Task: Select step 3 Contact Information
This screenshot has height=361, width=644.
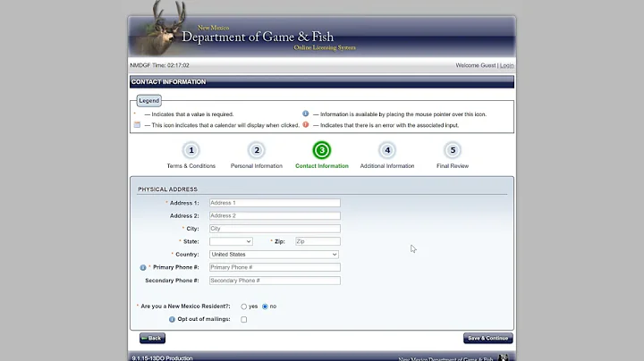Action: point(322,150)
